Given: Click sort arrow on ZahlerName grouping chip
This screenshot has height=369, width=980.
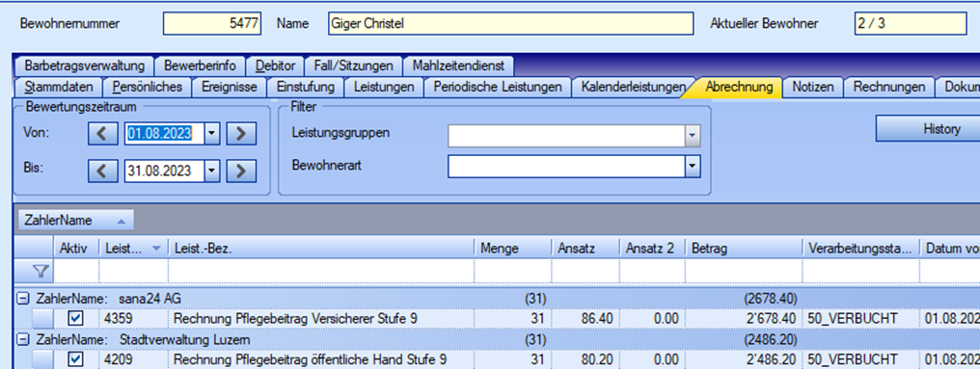Looking at the screenshot, I should [122, 221].
